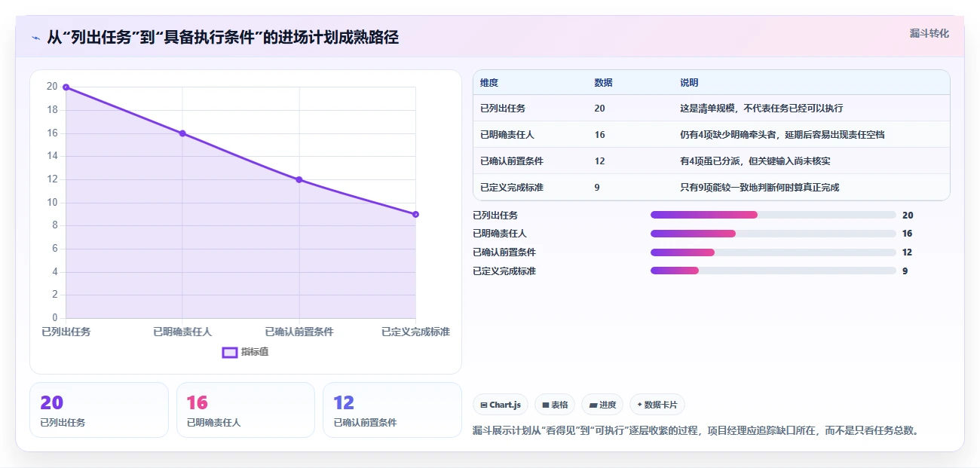Click the x-axis label 已明确责任人 under the chart
980x468 pixels.
point(182,332)
